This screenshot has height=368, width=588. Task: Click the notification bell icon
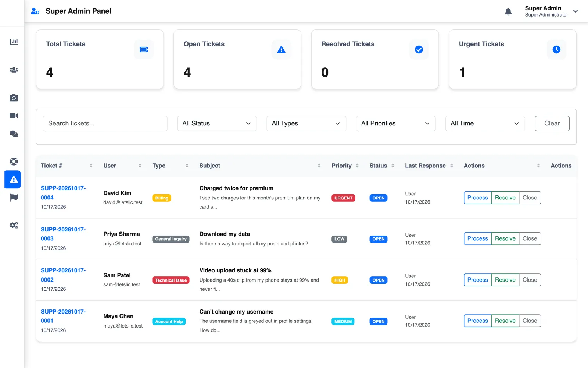coord(508,12)
